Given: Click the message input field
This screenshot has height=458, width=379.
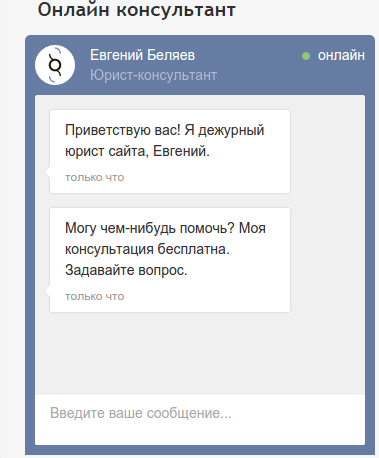Looking at the screenshot, I should (x=200, y=420).
